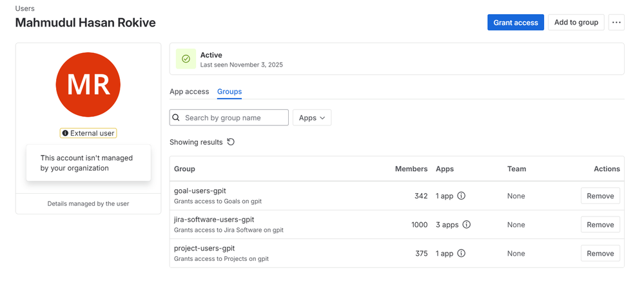This screenshot has width=644, height=288.
Task: Click 'Grants access to Projects on gpit' description
Action: [x=221, y=259]
